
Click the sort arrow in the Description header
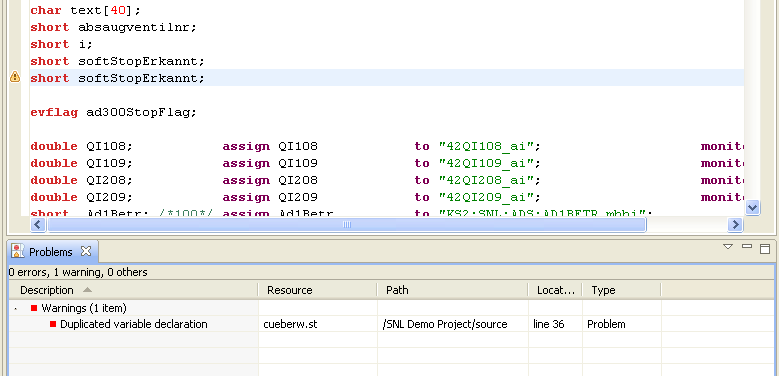point(87,290)
